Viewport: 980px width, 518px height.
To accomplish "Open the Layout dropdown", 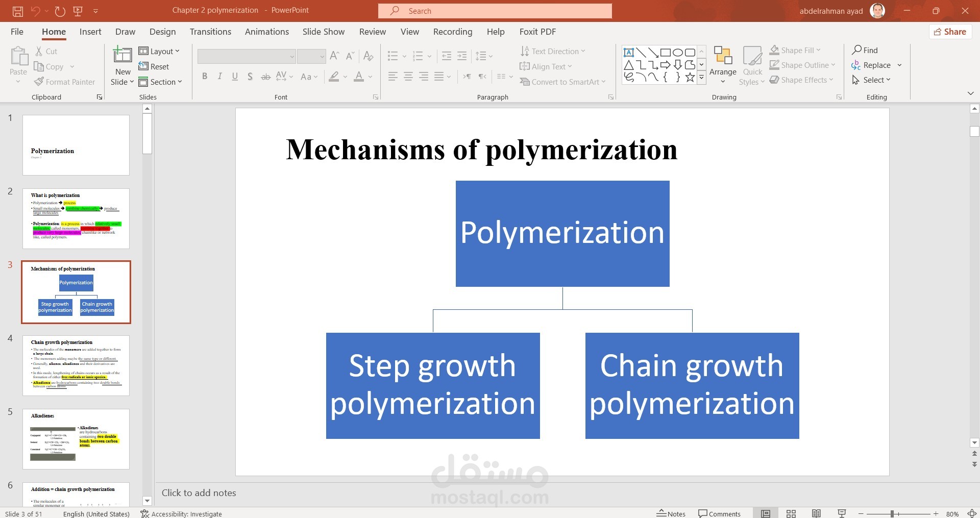I will pos(160,51).
